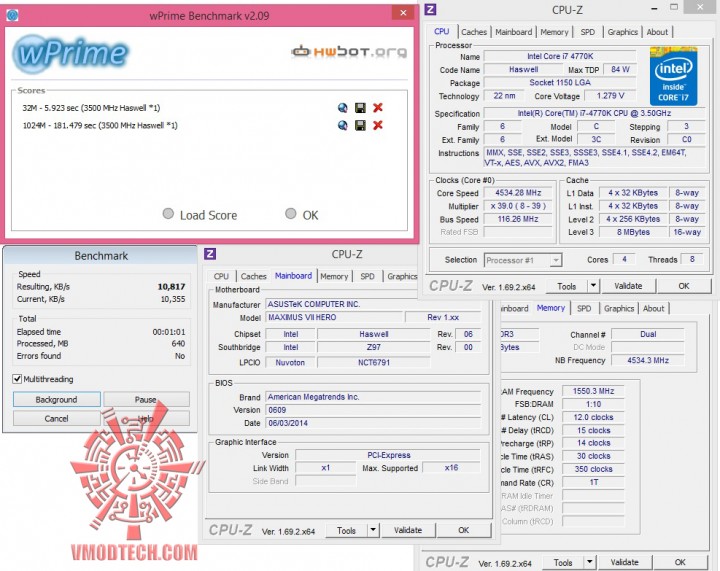Screen dimensions: 720x571
Task: Expand Tools dropdown arrow in CPU window
Action: pos(593,286)
